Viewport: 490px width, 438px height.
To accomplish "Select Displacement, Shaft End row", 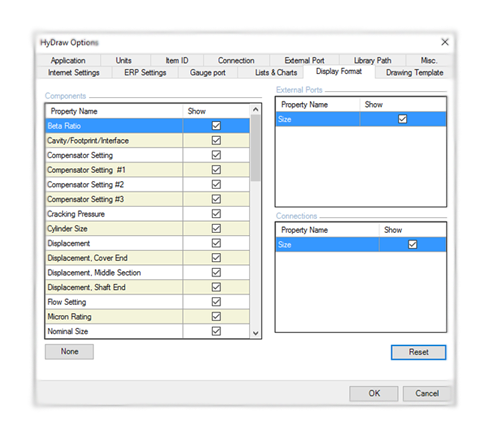I will click(x=147, y=287).
